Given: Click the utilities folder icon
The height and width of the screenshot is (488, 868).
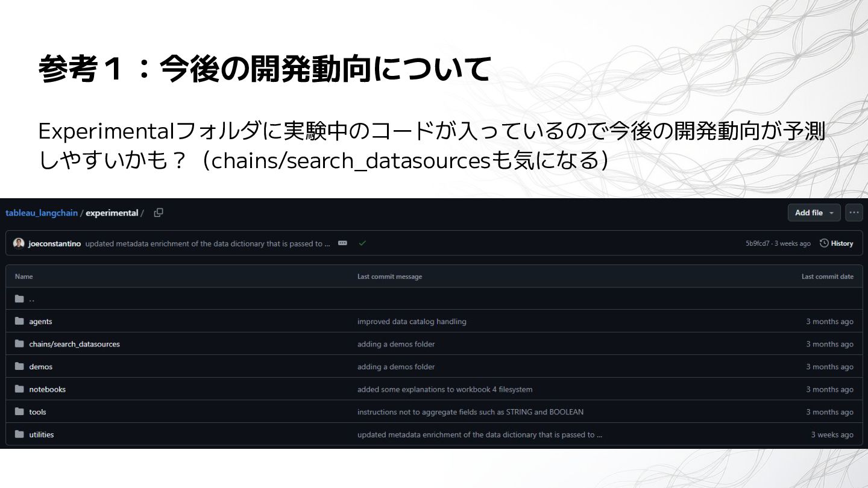Looking at the screenshot, I should pyautogui.click(x=19, y=434).
